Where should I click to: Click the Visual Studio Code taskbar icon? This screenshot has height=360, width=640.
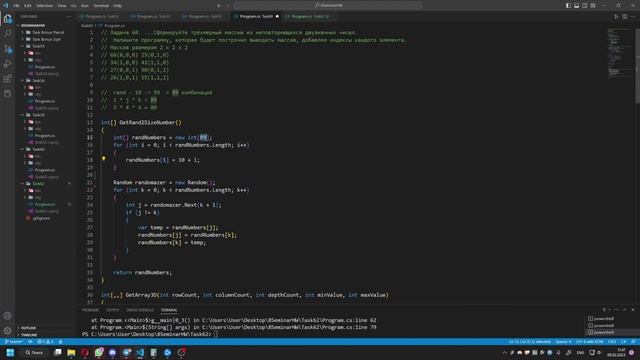point(140,352)
